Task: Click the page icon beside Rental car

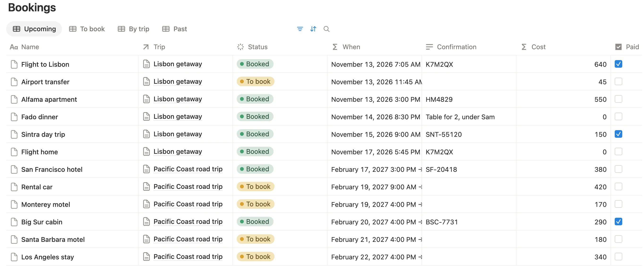Action: [14, 187]
